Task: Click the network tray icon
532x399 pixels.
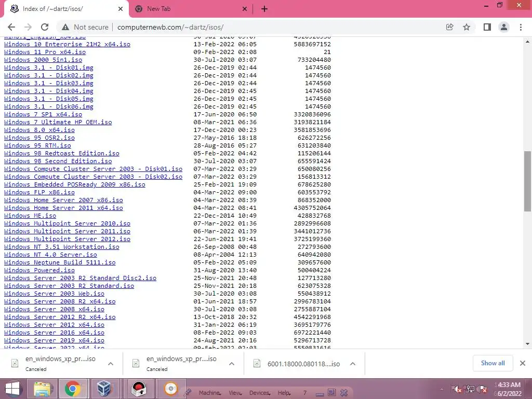Action: pyautogui.click(x=470, y=389)
